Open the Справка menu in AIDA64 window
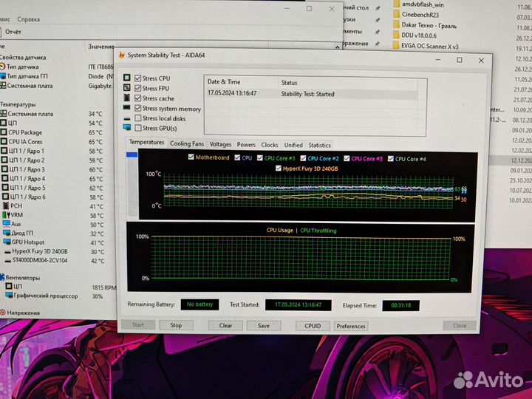Viewport: 532px width, 399px height. [x=29, y=19]
